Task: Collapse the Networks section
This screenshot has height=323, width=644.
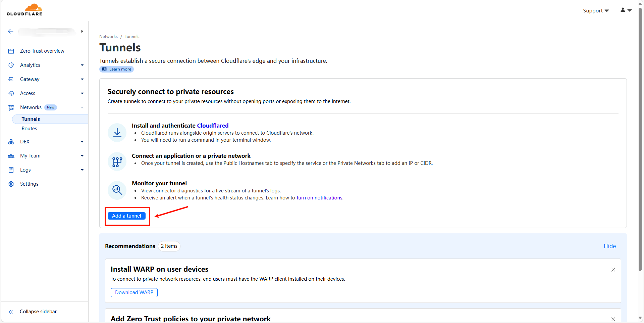Action: pos(82,107)
